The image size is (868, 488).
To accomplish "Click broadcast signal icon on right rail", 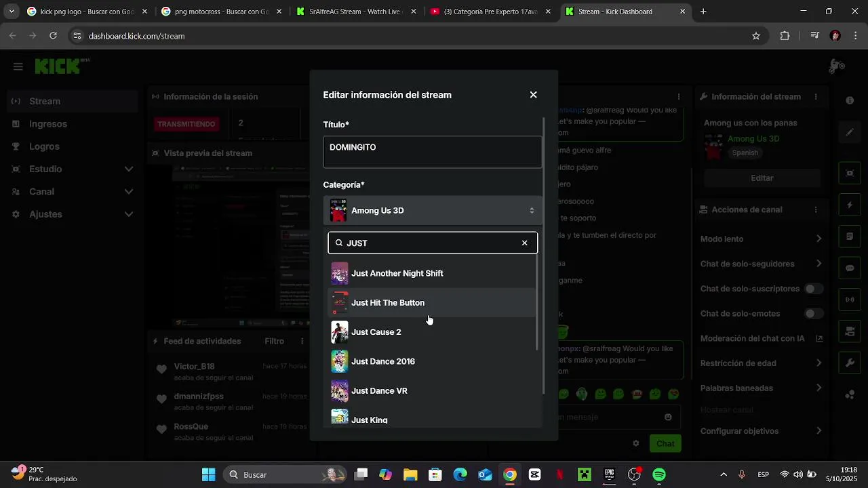I will coord(850,300).
